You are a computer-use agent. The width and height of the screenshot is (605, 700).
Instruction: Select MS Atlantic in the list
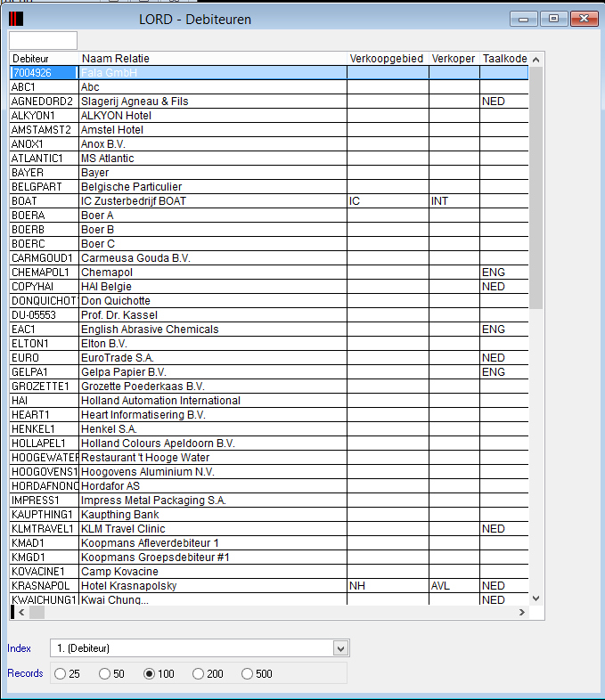(x=269, y=159)
